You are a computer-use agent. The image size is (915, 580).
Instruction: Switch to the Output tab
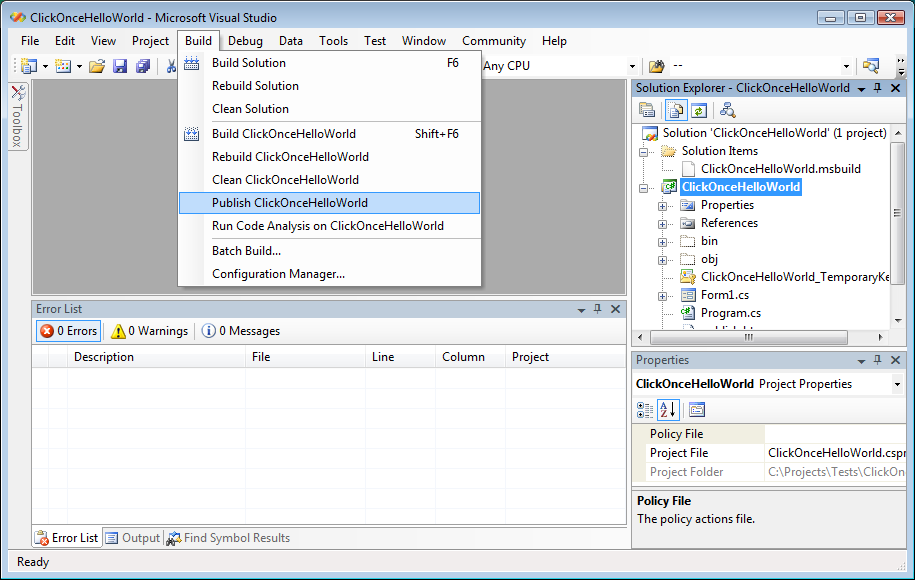(133, 538)
